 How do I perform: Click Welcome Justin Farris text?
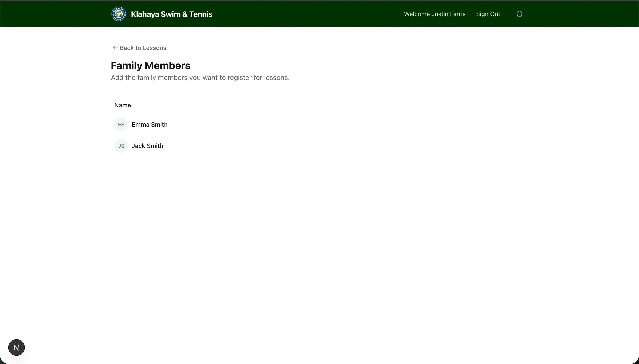(435, 14)
